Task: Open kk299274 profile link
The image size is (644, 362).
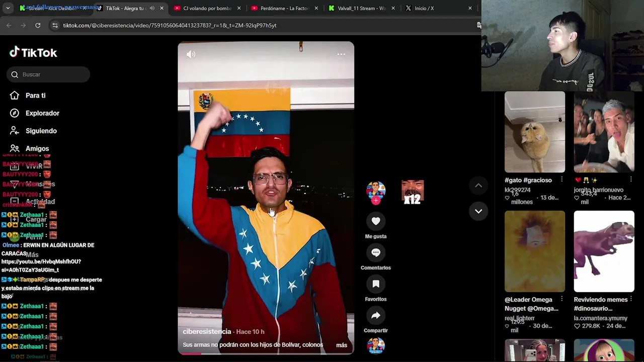Action: point(518,190)
